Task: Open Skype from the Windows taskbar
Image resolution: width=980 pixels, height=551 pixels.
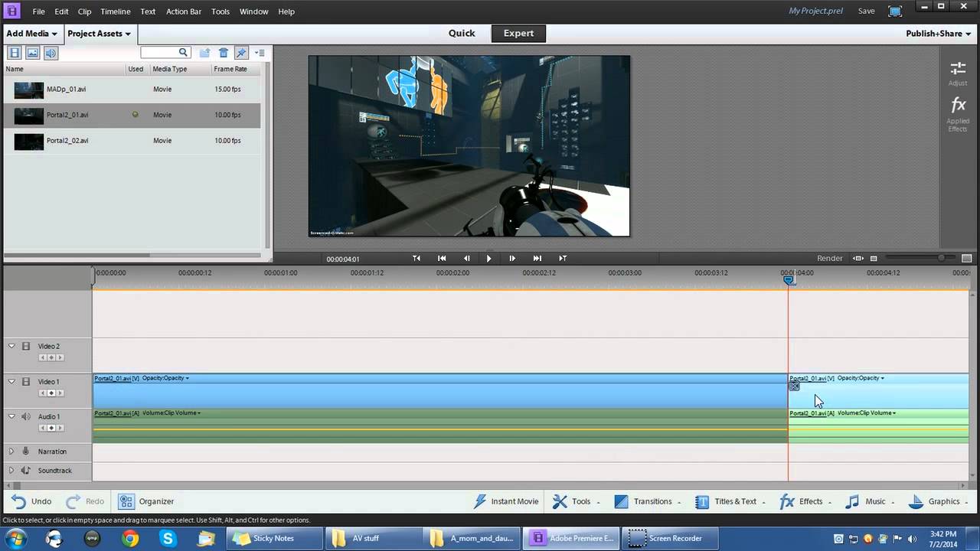Action: coord(168,539)
